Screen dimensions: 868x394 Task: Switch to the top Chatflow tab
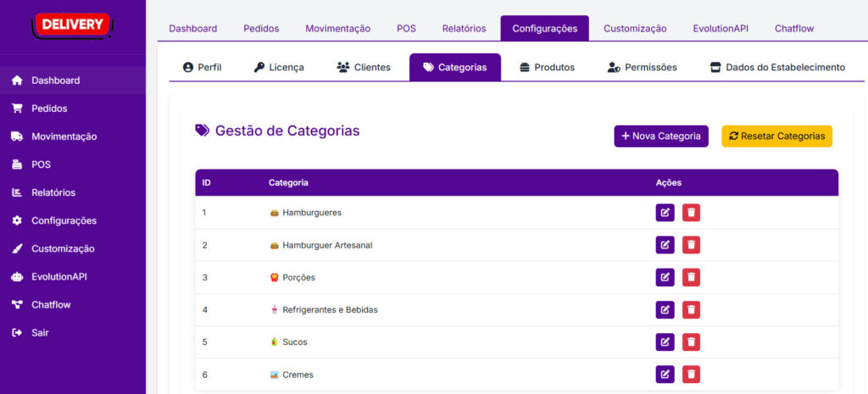point(794,28)
